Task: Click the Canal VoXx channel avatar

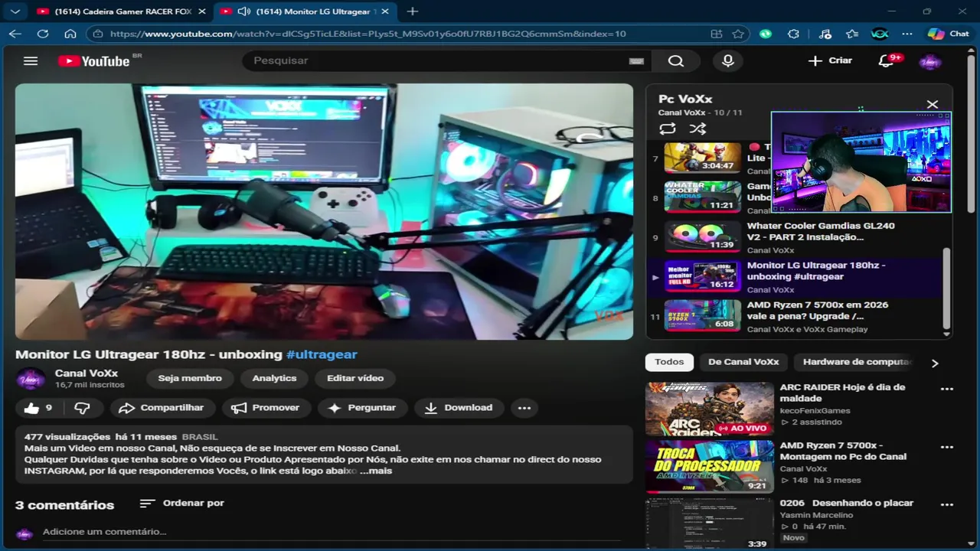Action: (31, 378)
